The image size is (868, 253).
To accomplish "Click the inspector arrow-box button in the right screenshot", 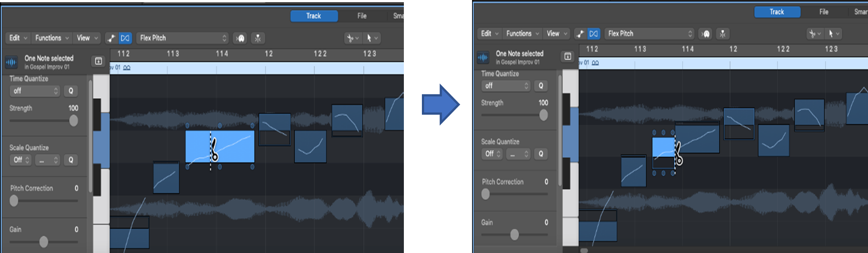I will (568, 56).
